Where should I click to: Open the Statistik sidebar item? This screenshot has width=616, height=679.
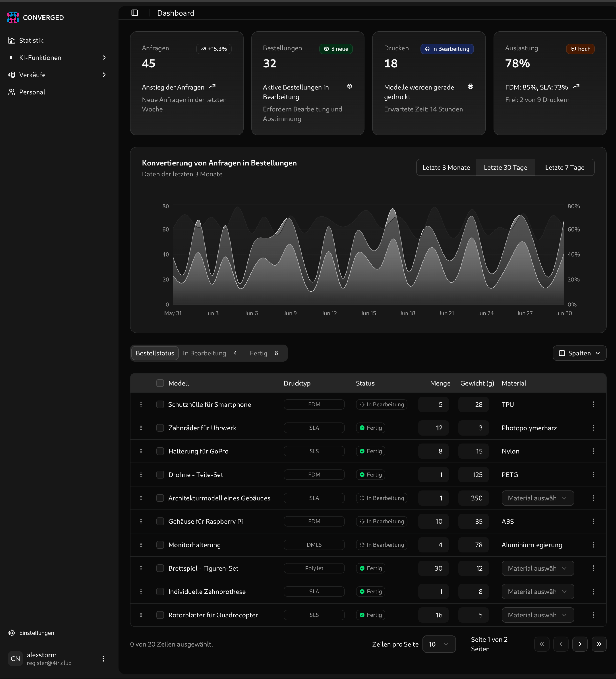31,40
